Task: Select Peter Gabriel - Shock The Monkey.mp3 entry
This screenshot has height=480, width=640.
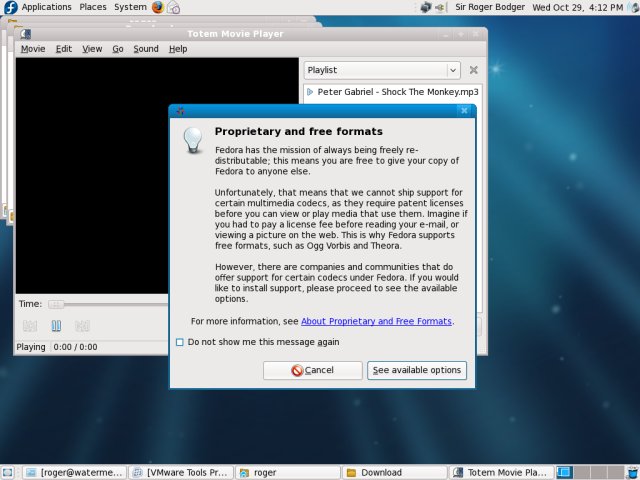Action: [393, 92]
